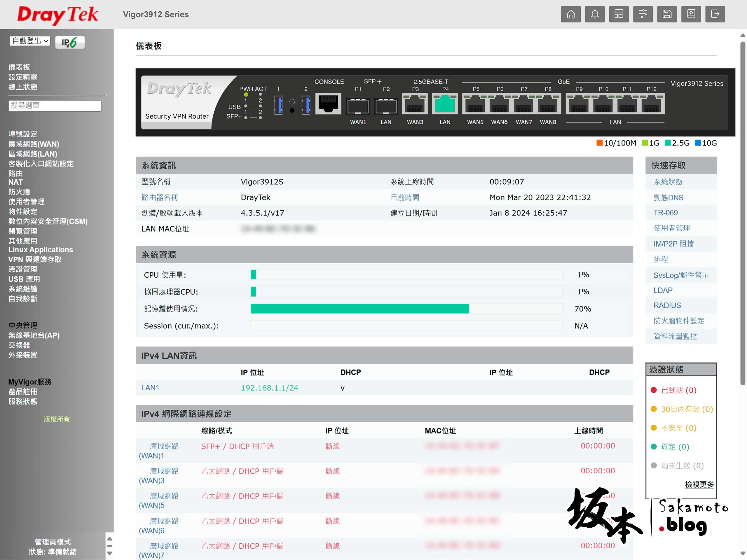Click the green active P4 LAN port

click(445, 104)
